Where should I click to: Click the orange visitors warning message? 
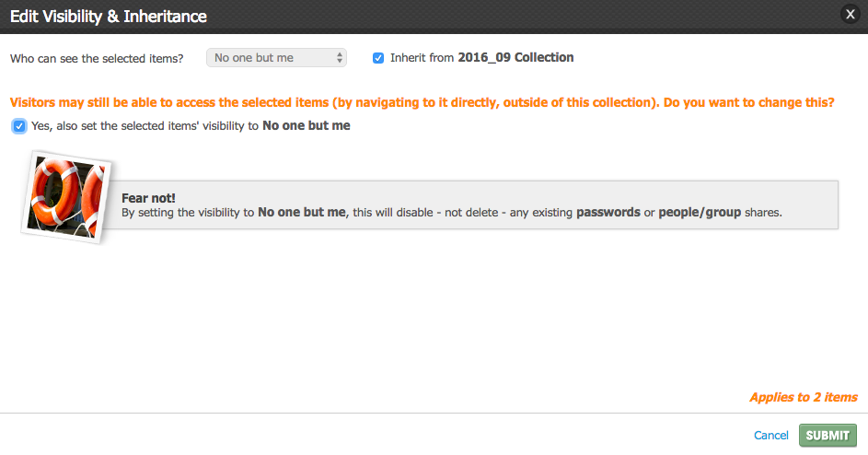pyautogui.click(x=422, y=102)
